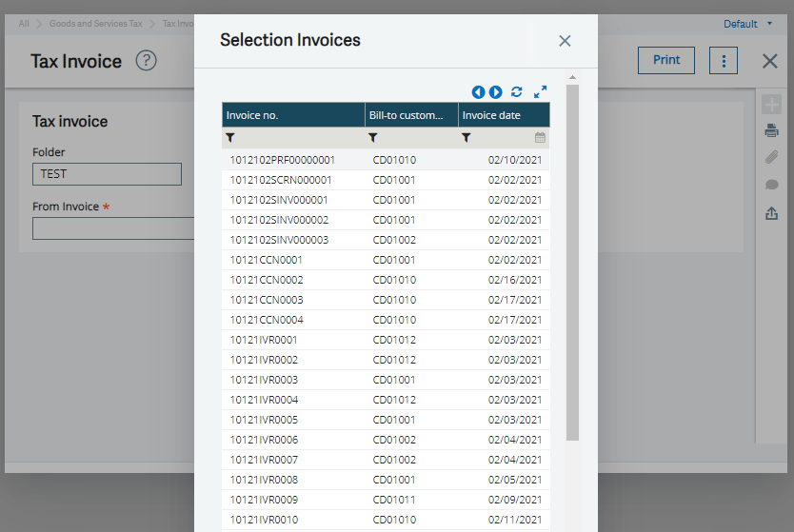
Task: Click the From Invoice input field
Action: [113, 228]
